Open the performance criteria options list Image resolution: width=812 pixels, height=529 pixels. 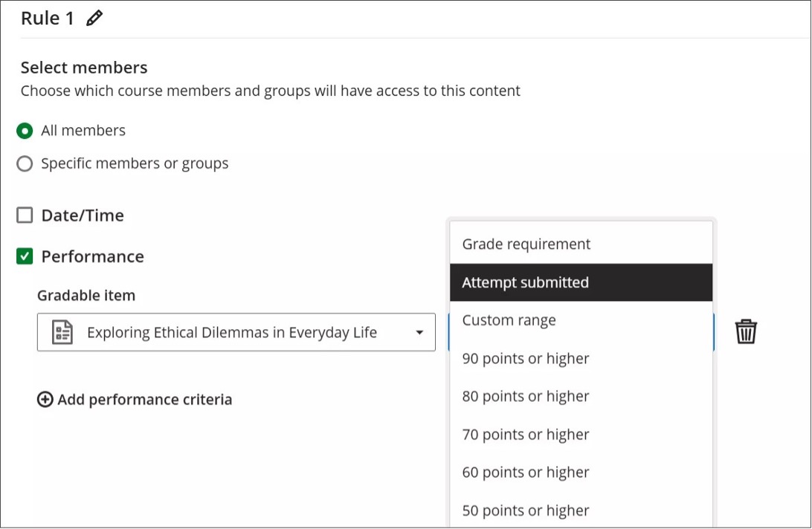click(580, 332)
